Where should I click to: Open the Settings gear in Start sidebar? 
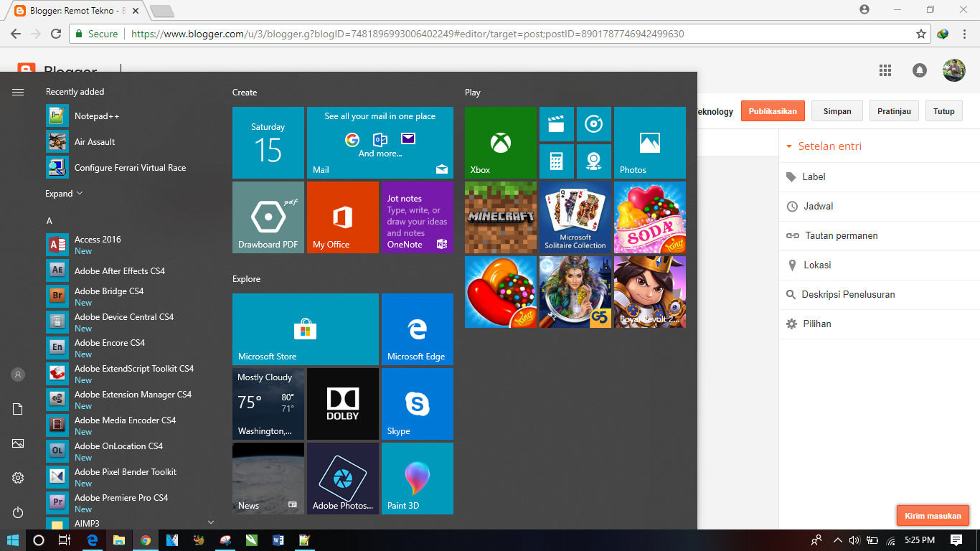[17, 477]
